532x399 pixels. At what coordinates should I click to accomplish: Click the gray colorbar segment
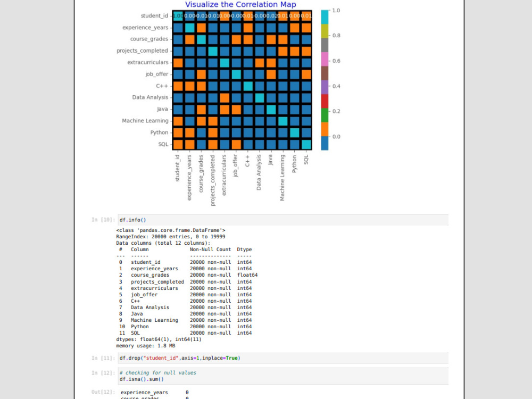tap(325, 45)
